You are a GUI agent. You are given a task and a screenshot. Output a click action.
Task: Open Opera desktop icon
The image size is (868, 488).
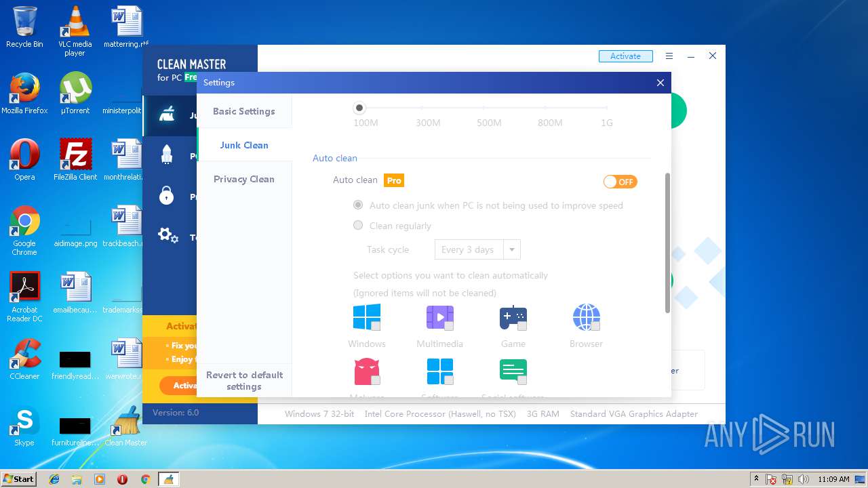(24, 160)
